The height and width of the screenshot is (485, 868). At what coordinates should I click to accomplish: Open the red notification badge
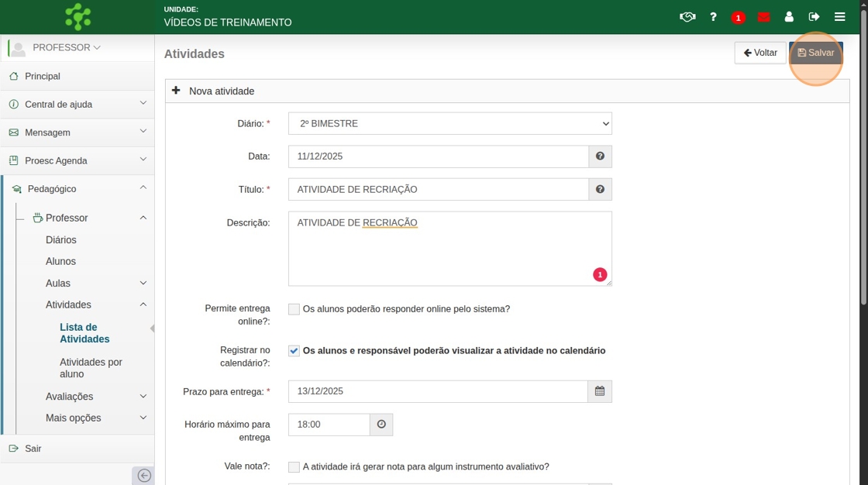(738, 18)
